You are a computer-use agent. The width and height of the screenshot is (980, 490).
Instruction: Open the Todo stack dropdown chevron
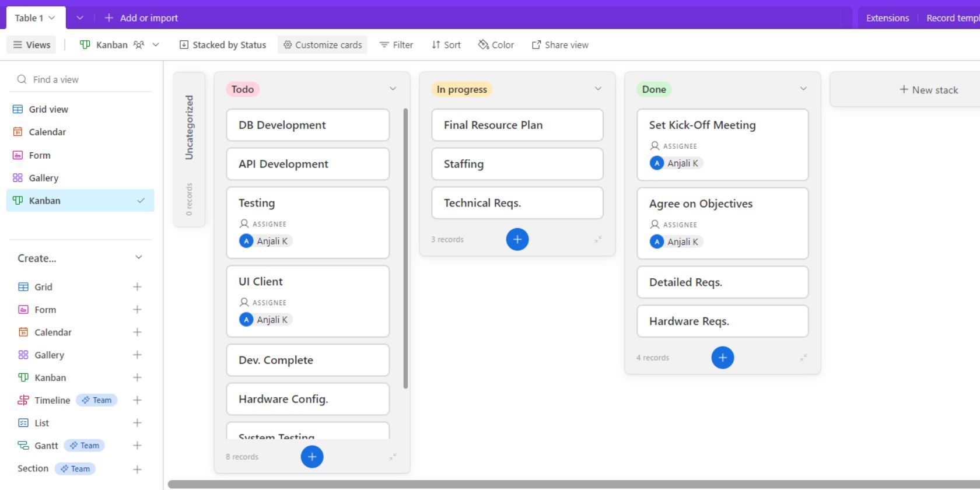[x=393, y=89]
